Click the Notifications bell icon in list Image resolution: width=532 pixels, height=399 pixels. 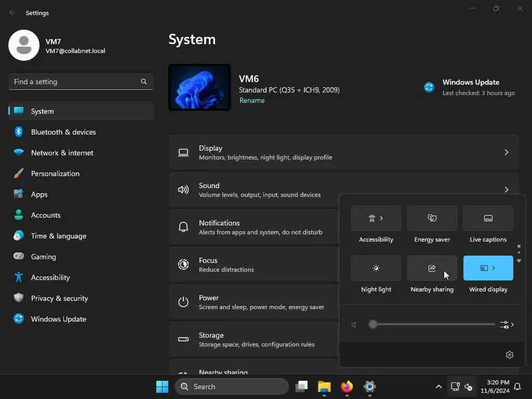[x=183, y=227]
